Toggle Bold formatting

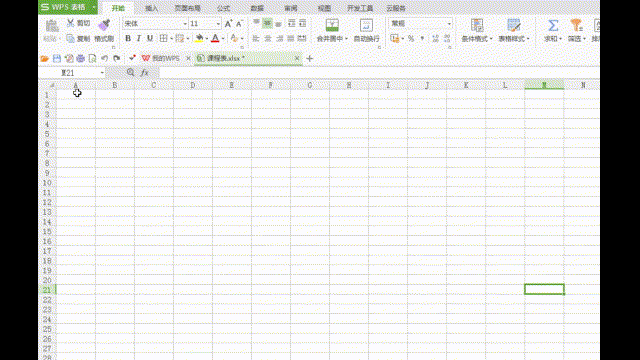click(x=128, y=38)
